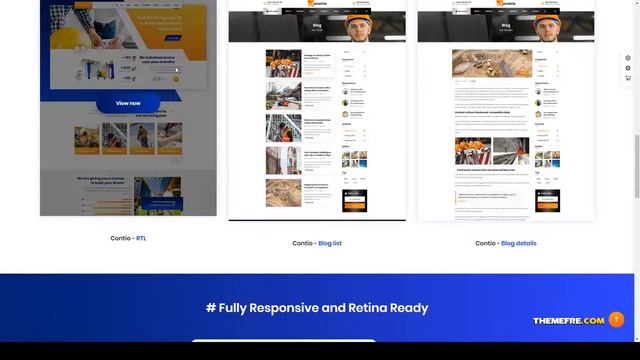Open the "RTL" demo link

coord(141,238)
